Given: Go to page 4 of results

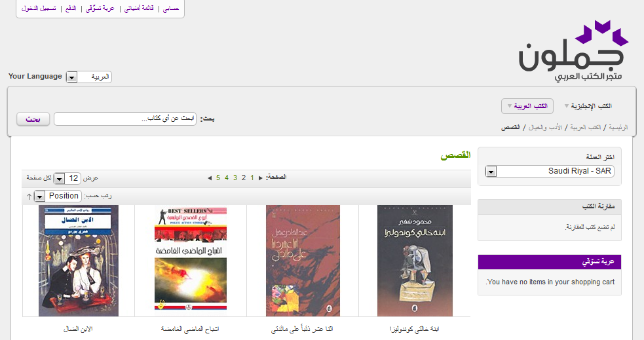Looking at the screenshot, I should coord(226,178).
